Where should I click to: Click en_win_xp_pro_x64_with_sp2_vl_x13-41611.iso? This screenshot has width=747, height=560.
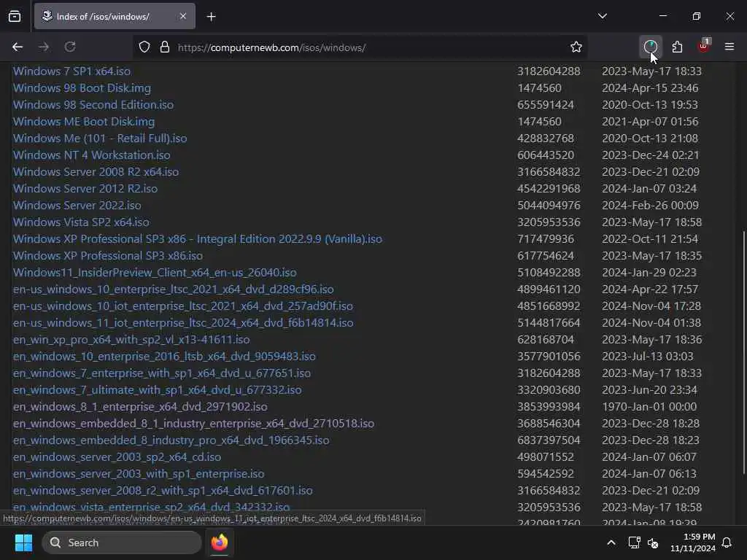pyautogui.click(x=131, y=339)
